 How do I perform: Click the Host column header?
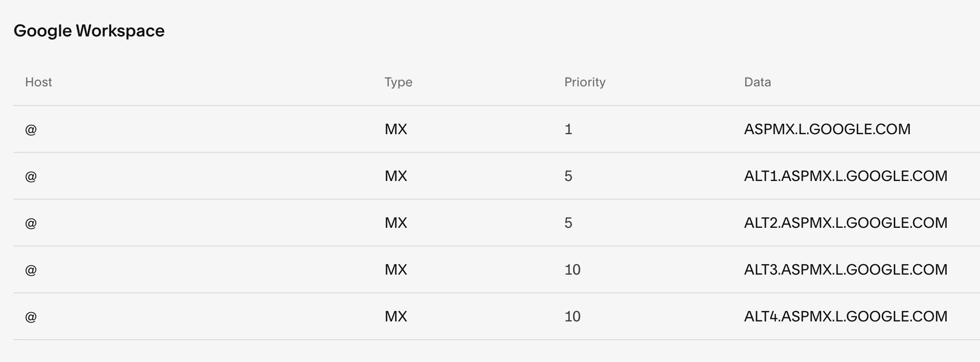[38, 82]
